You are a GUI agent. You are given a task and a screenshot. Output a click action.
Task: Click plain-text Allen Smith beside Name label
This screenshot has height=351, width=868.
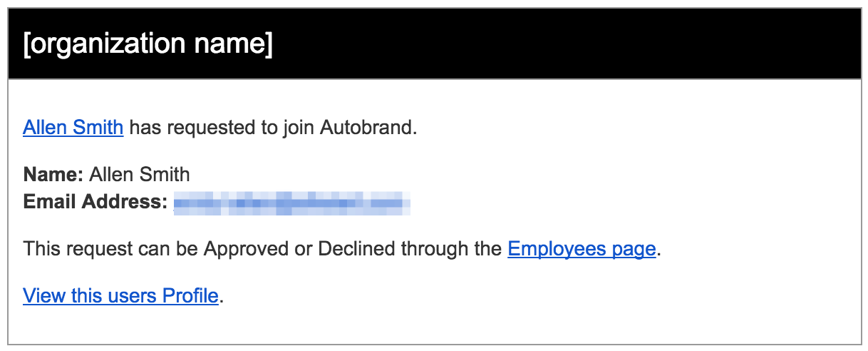point(140,174)
